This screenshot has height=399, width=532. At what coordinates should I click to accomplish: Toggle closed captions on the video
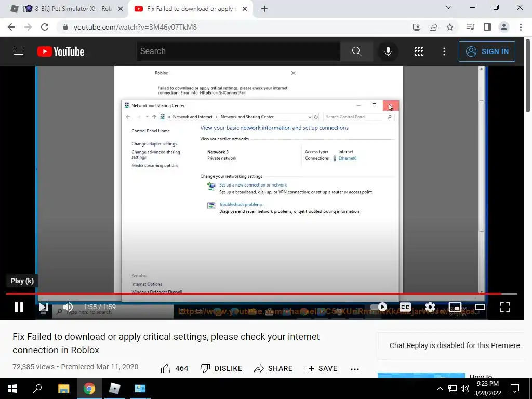405,307
